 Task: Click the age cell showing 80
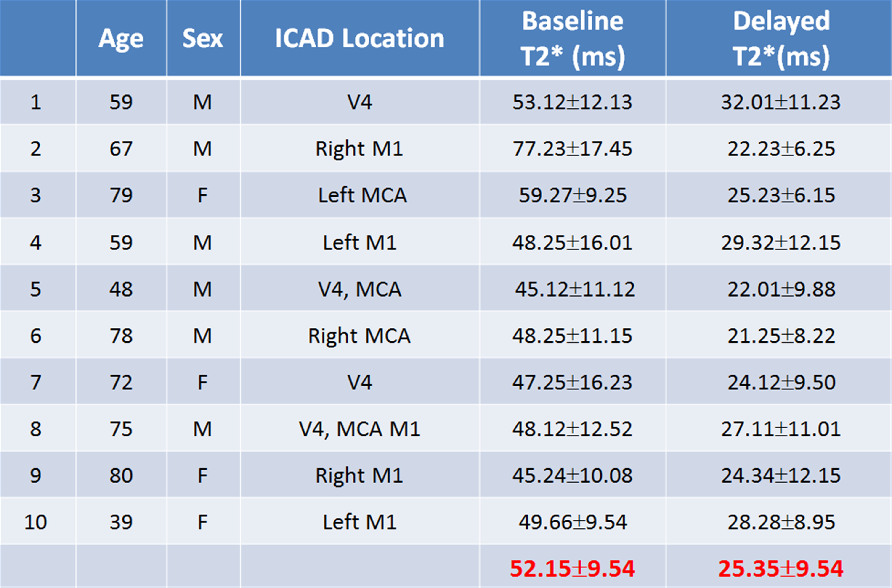pos(121,475)
